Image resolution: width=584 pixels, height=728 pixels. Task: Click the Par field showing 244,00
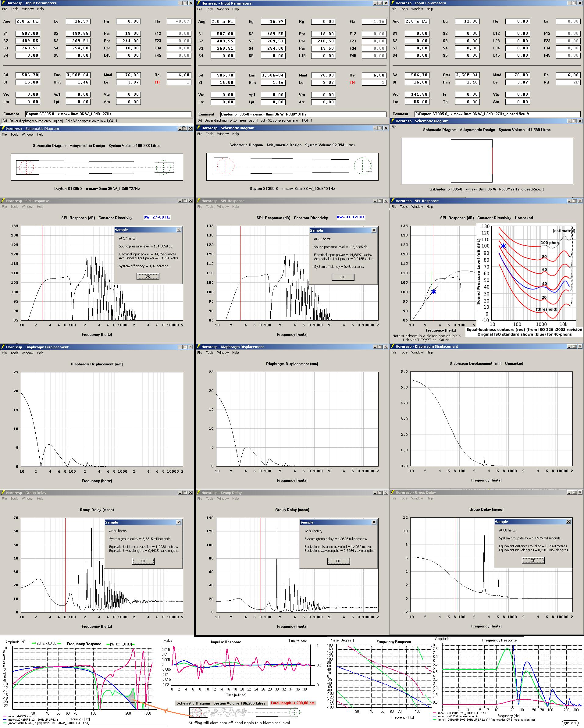pyautogui.click(x=128, y=41)
